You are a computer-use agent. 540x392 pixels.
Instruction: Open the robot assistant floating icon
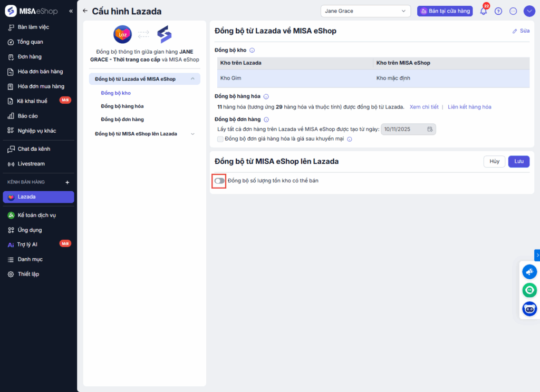click(x=529, y=309)
